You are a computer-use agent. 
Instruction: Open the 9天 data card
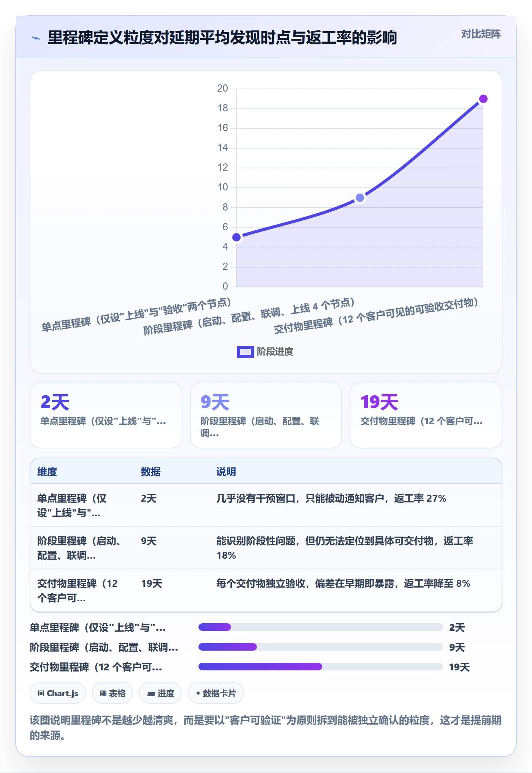coord(266,415)
